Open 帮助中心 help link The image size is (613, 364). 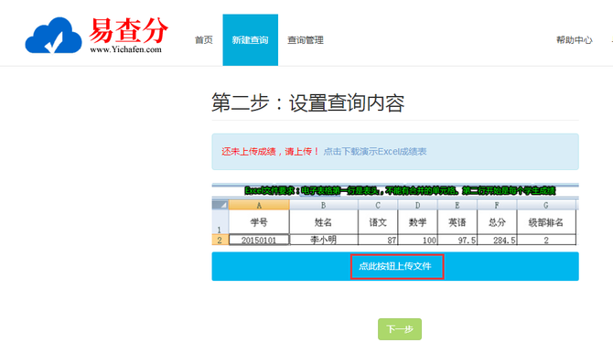575,40
